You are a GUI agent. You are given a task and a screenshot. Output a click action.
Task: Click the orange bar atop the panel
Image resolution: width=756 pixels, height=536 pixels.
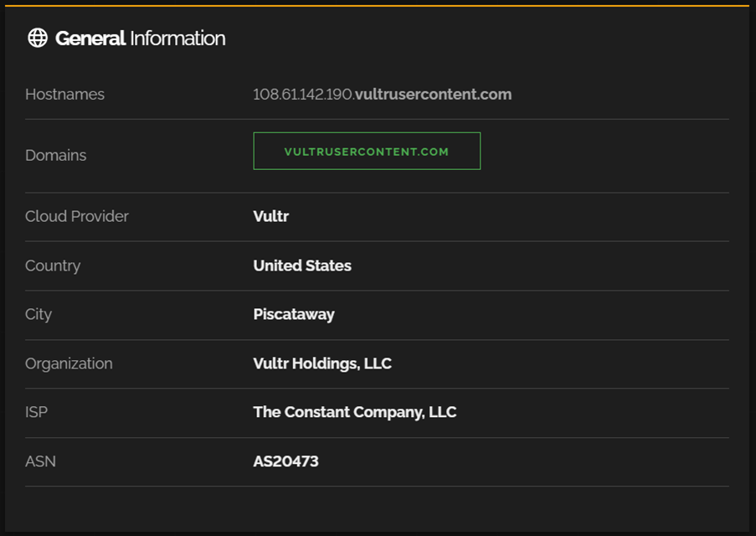[x=377, y=5]
